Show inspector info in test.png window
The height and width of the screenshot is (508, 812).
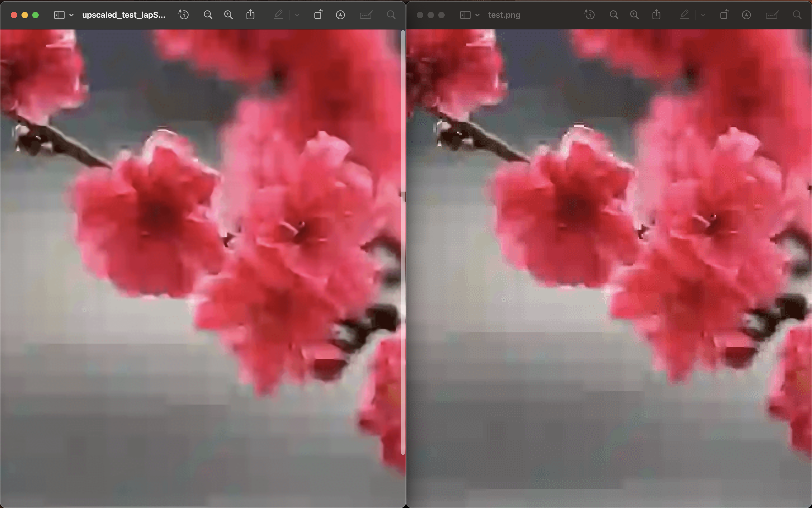(589, 15)
